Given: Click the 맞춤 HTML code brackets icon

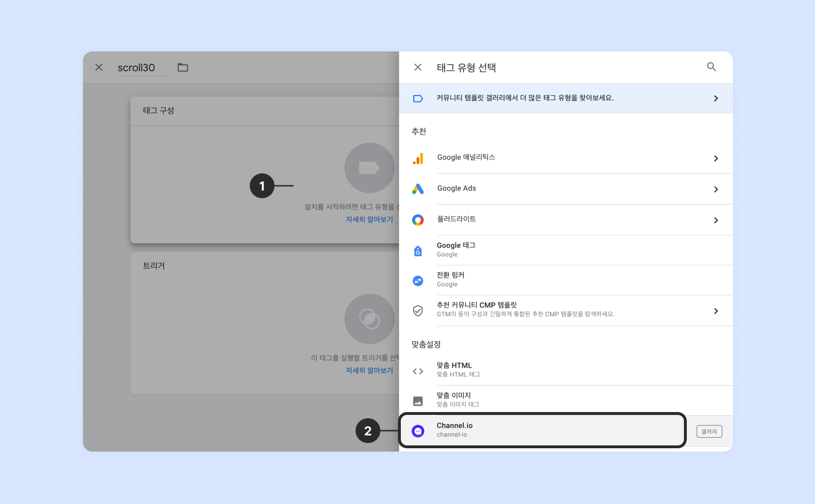Looking at the screenshot, I should click(418, 371).
